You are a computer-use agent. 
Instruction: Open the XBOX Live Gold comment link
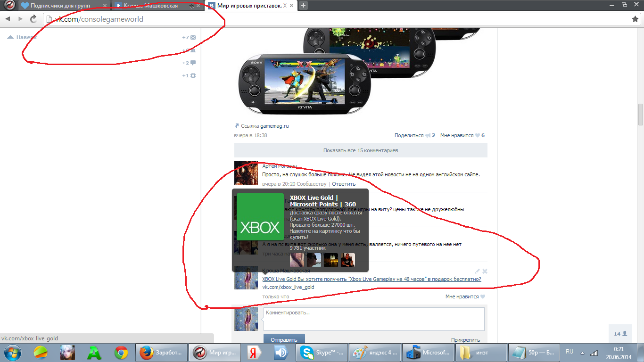click(x=372, y=279)
